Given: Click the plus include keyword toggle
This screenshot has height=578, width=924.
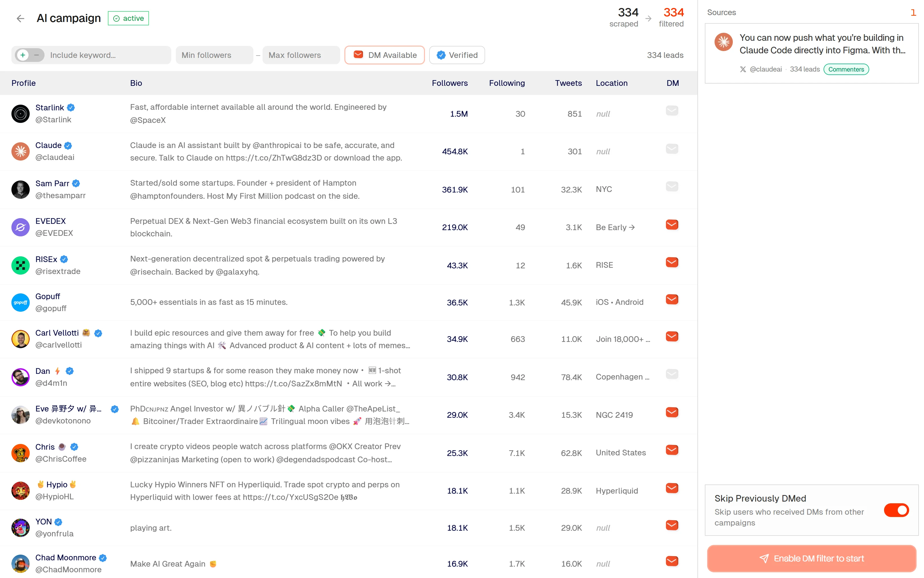Looking at the screenshot, I should click(23, 55).
